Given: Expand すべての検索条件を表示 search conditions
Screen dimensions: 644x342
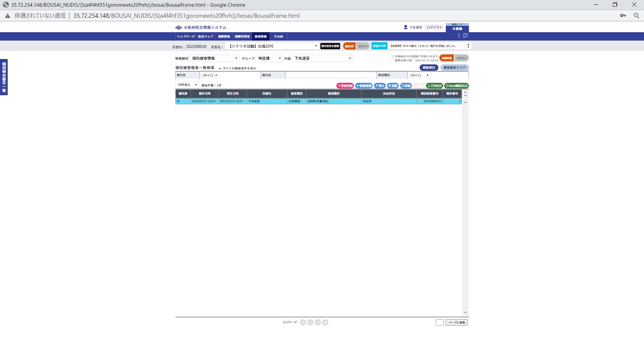Looking at the screenshot, I should (x=237, y=68).
